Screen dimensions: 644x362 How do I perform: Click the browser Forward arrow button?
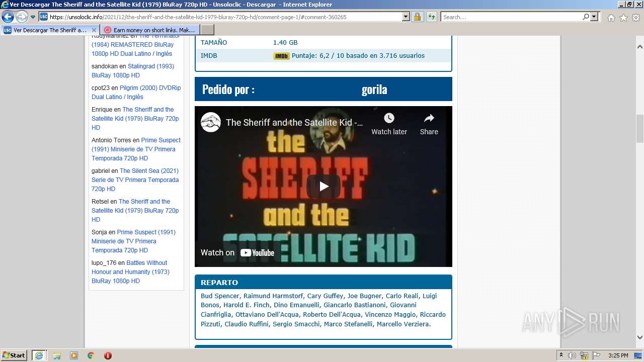(22, 17)
